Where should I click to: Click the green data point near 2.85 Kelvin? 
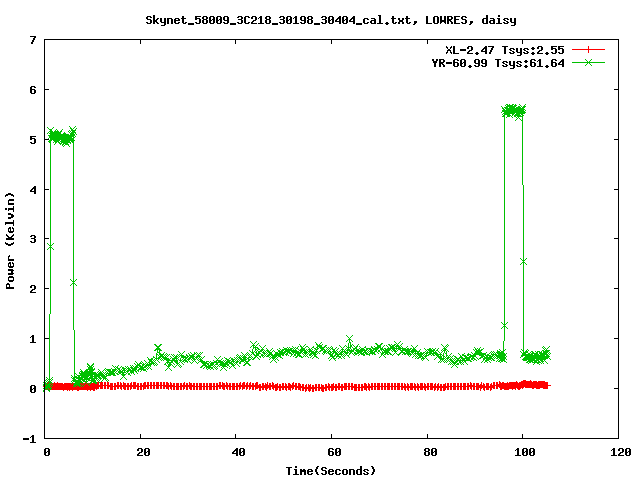(50, 247)
